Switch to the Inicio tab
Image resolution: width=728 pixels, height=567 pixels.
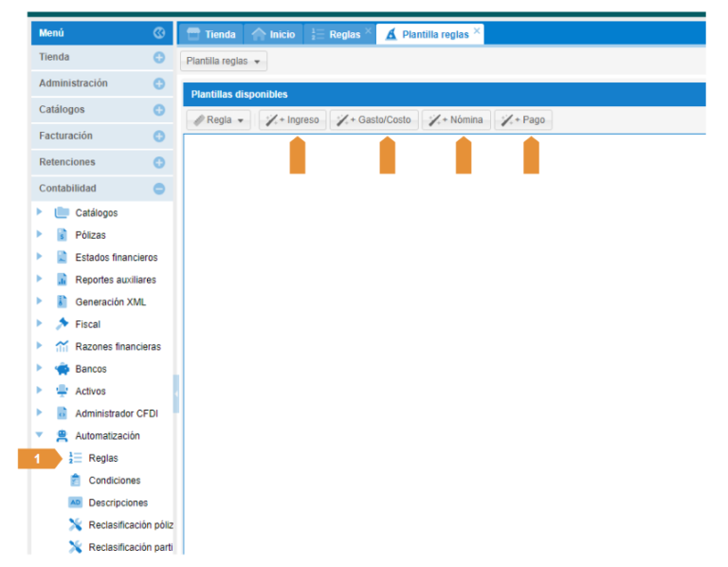[x=273, y=34]
